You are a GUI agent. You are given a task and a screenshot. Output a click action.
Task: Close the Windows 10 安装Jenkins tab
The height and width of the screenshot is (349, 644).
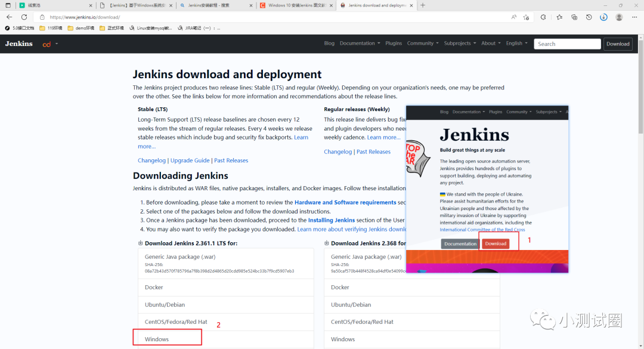330,5
